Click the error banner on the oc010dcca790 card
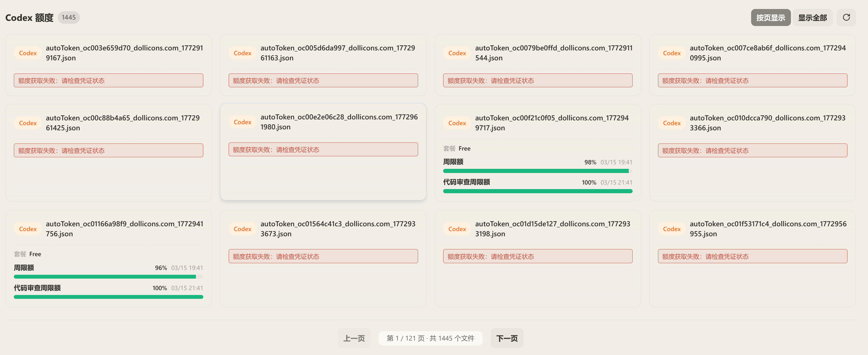Screen dimensions: 868x355 pyautogui.click(x=752, y=151)
